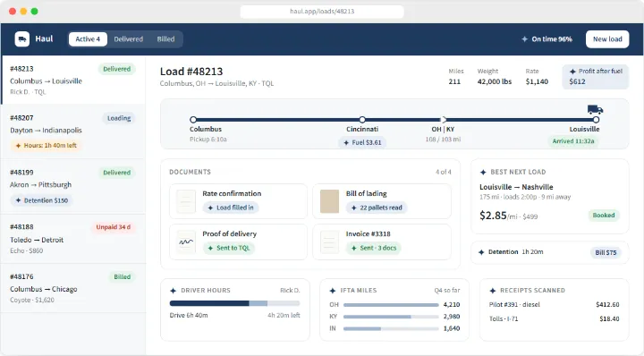Click the Q4 so far label
Image resolution: width=644 pixels, height=356 pixels.
coord(447,291)
